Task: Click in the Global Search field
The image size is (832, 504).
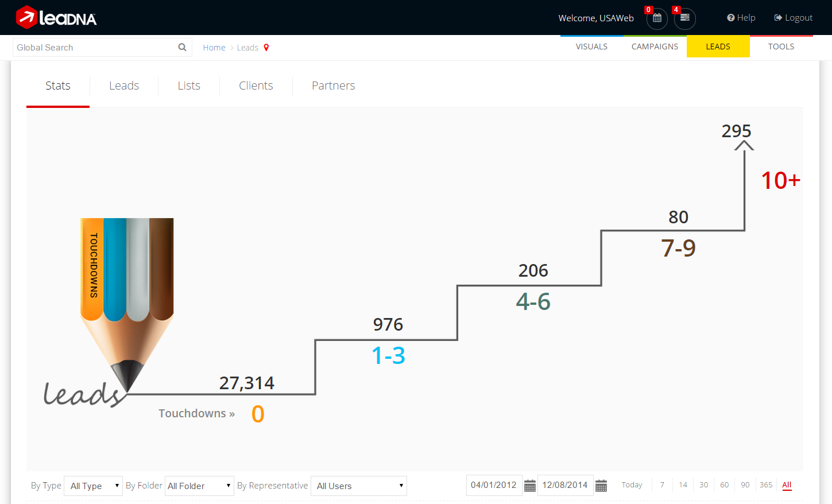Action: [95, 48]
